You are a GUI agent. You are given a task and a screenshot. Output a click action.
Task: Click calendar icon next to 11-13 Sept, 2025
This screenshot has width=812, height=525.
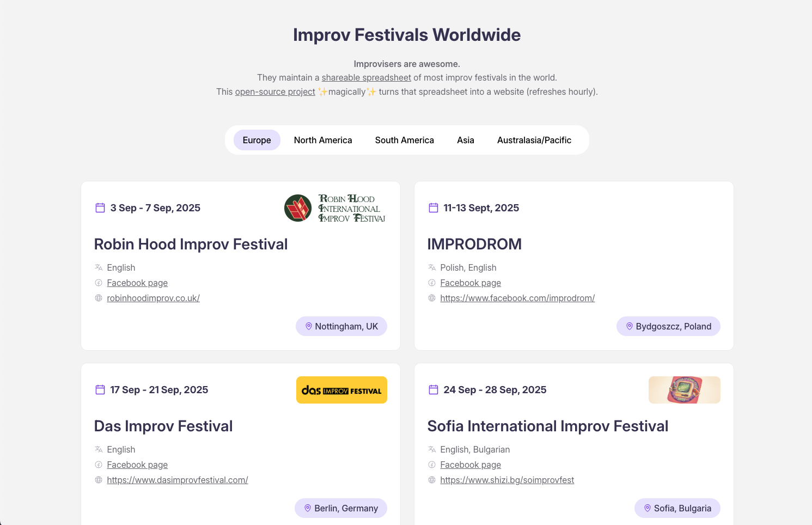click(434, 207)
